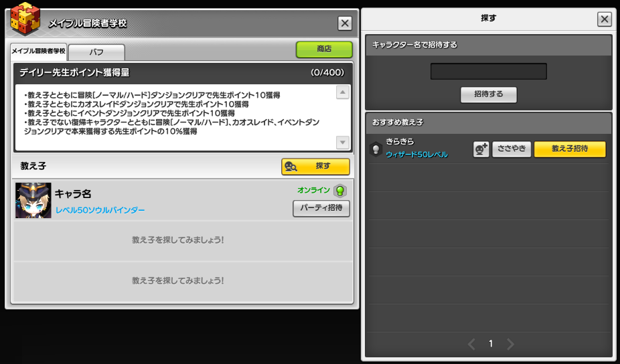Click the text レベル50ソウルバインダー
The height and width of the screenshot is (364, 620).
point(100,210)
